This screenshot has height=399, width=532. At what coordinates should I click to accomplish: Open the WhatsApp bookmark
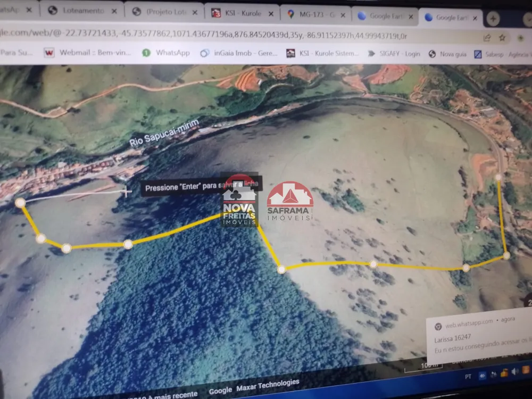click(x=166, y=53)
